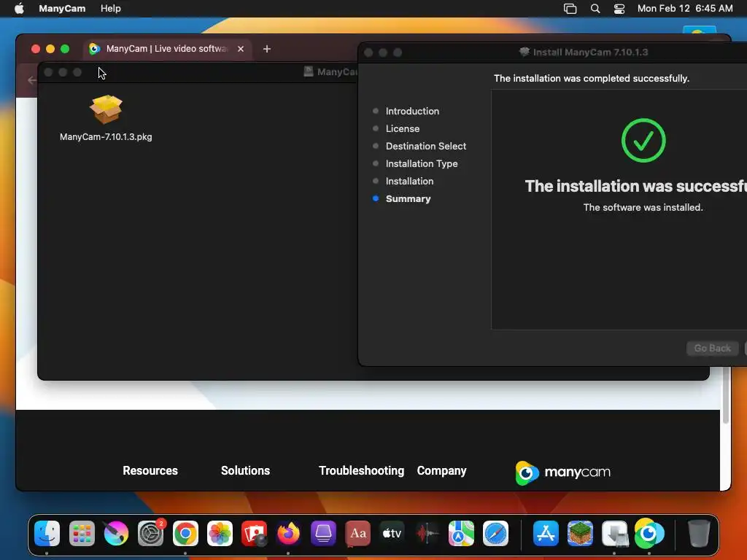Open Safari from the dock
Viewport: 747px width, 560px height.
click(496, 533)
